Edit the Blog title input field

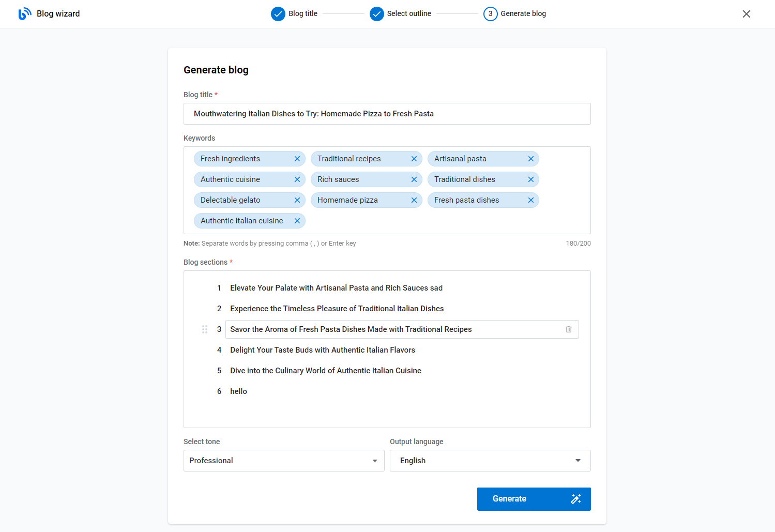point(387,114)
